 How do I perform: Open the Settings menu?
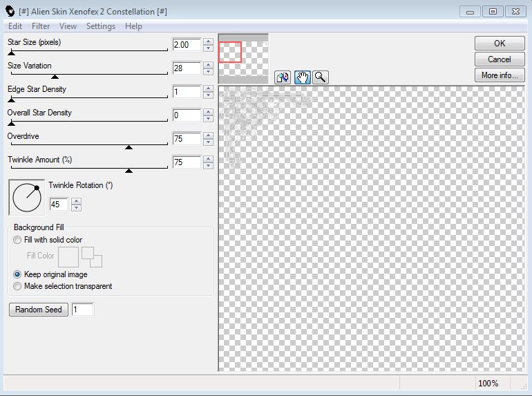click(101, 26)
